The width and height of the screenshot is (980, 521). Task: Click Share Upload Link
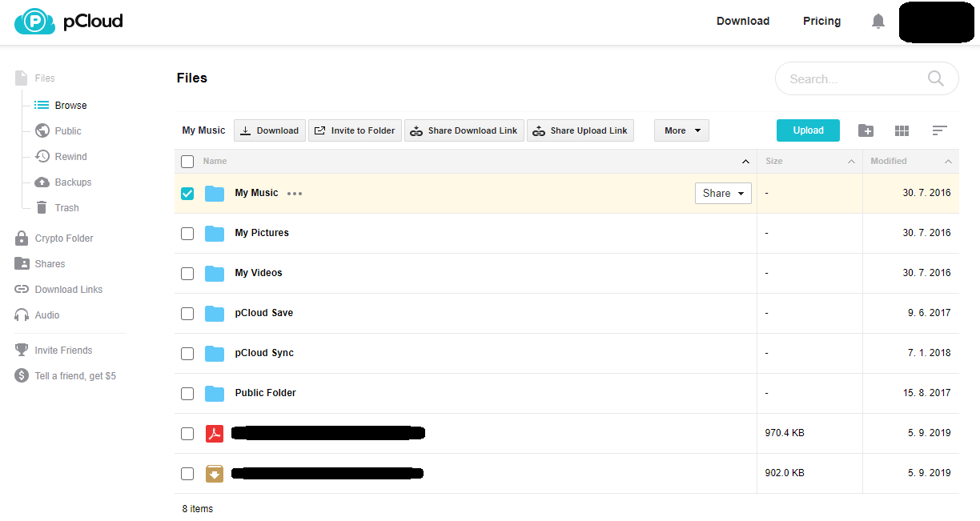click(580, 130)
